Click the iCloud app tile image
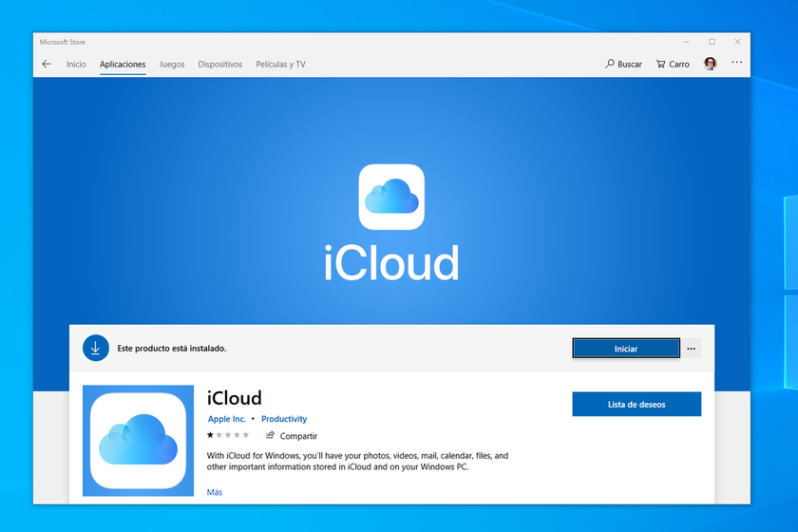 pyautogui.click(x=139, y=441)
